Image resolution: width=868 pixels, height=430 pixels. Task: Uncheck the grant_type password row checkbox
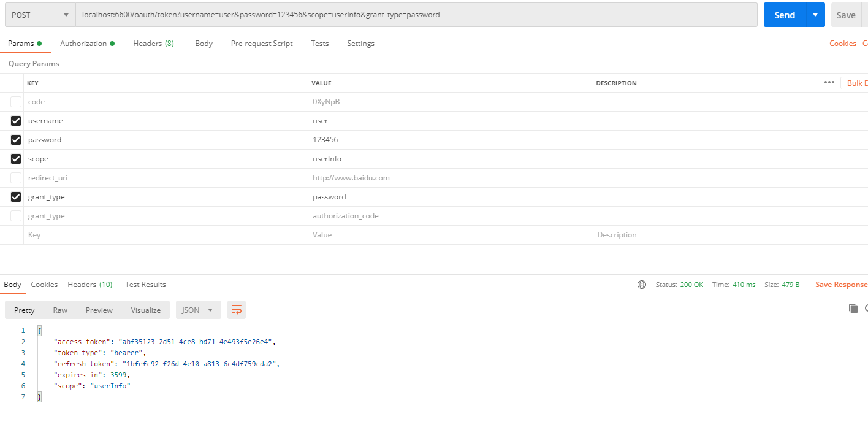coord(16,197)
